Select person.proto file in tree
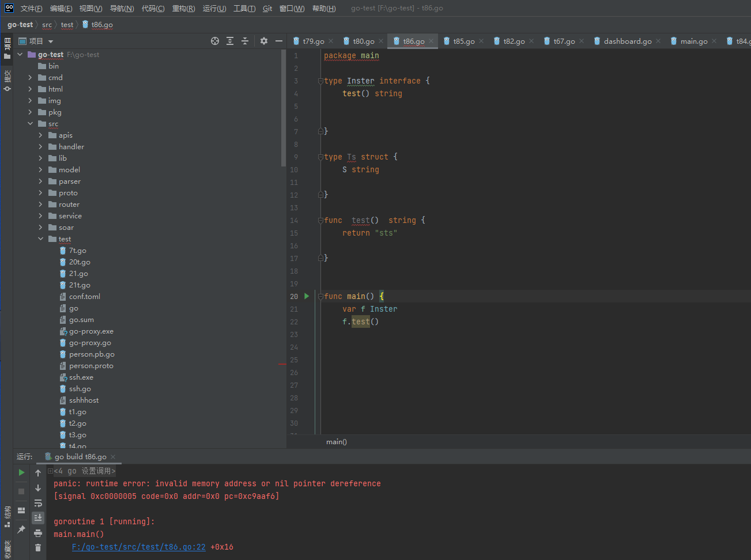This screenshot has height=560, width=751. (x=91, y=366)
